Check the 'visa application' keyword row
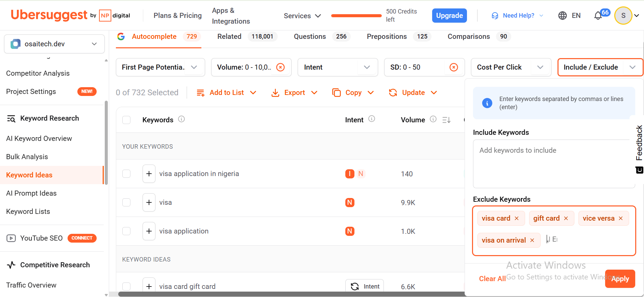 (126, 231)
